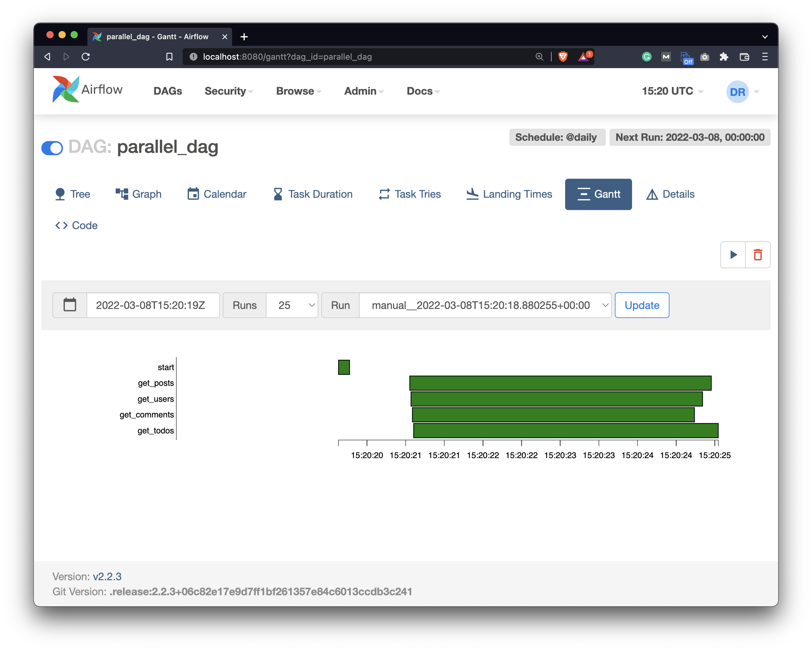Image resolution: width=812 pixels, height=651 pixels.
Task: Switch to the Details tab
Action: [670, 194]
